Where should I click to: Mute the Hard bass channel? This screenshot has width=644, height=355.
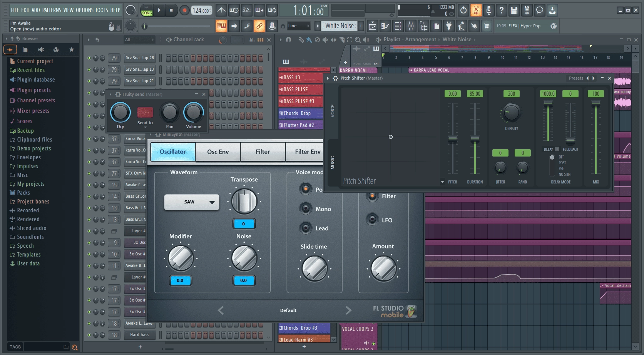[x=89, y=335]
